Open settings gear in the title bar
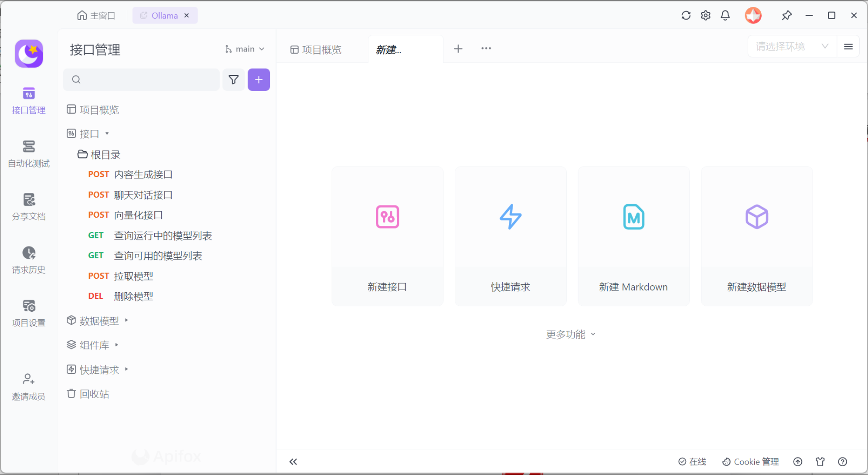This screenshot has height=475, width=868. pos(706,16)
